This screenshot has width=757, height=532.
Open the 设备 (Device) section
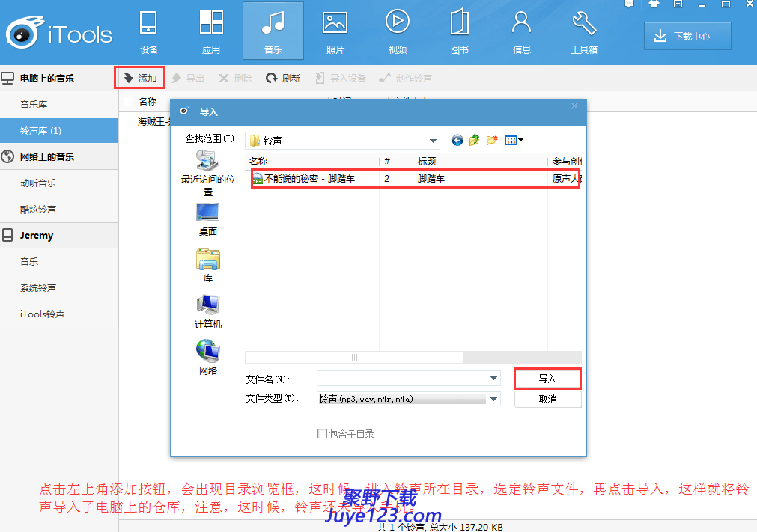click(148, 32)
